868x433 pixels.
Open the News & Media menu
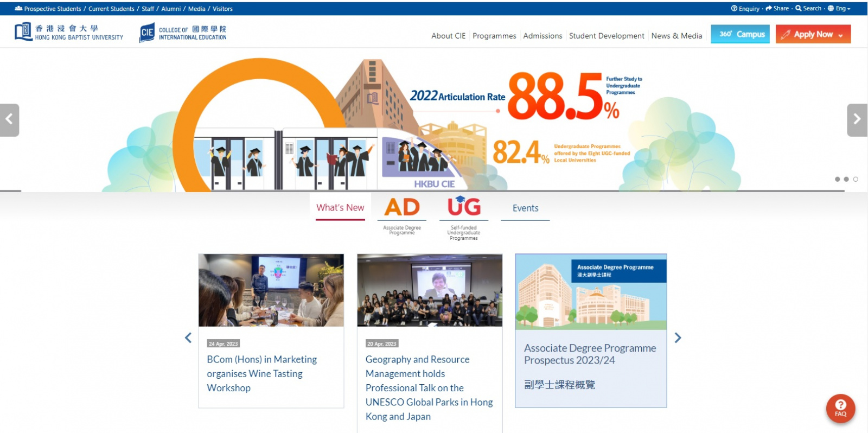click(x=676, y=36)
